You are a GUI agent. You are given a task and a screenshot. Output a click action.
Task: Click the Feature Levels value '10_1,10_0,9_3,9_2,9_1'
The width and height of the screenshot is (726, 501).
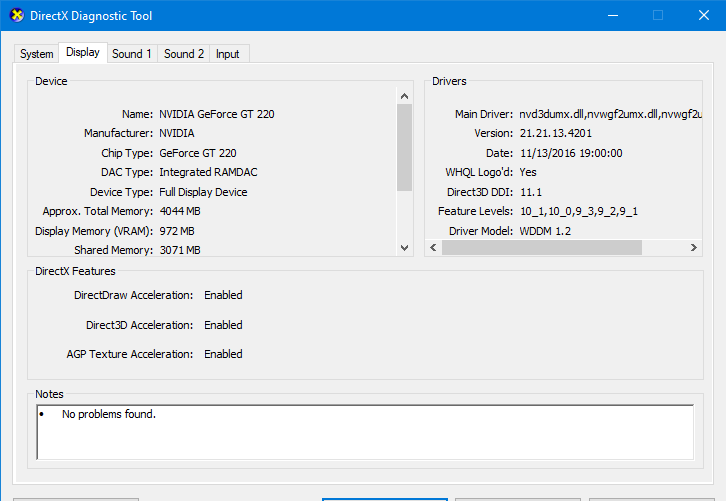579,212
